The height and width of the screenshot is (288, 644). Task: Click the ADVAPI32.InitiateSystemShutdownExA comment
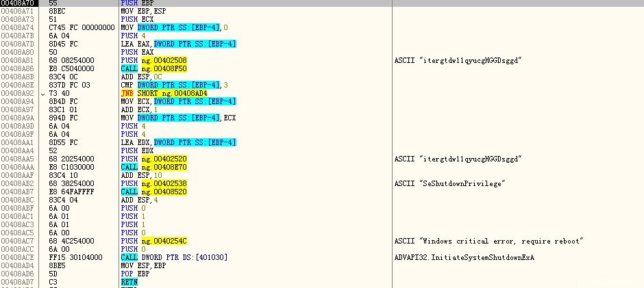point(464,257)
